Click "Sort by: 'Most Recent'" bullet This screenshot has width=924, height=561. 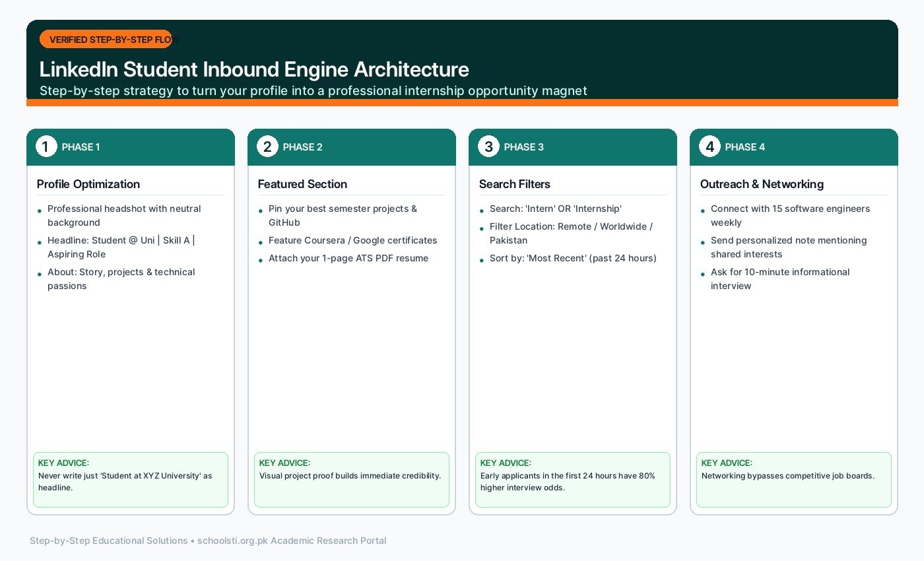(573, 258)
